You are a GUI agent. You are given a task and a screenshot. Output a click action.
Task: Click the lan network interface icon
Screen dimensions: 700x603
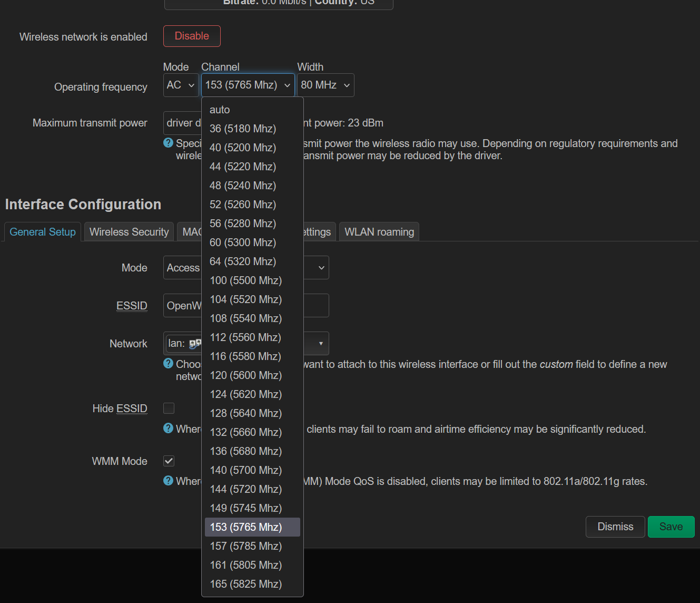click(195, 344)
